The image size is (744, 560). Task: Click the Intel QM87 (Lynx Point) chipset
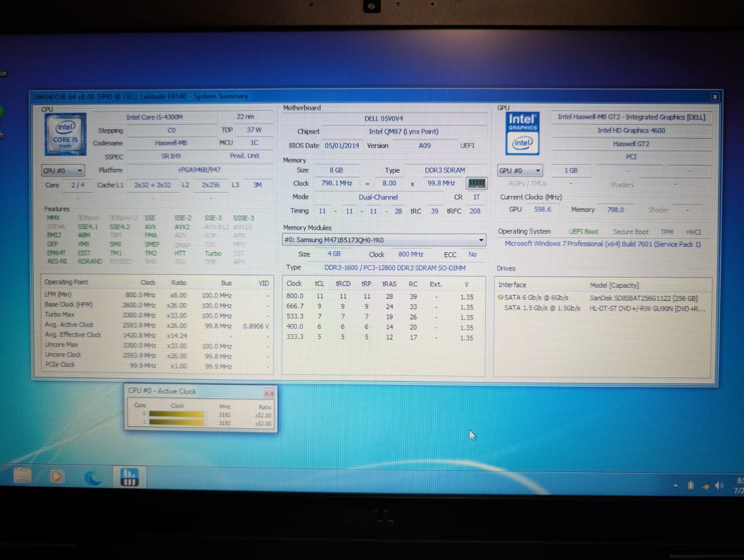tap(404, 132)
